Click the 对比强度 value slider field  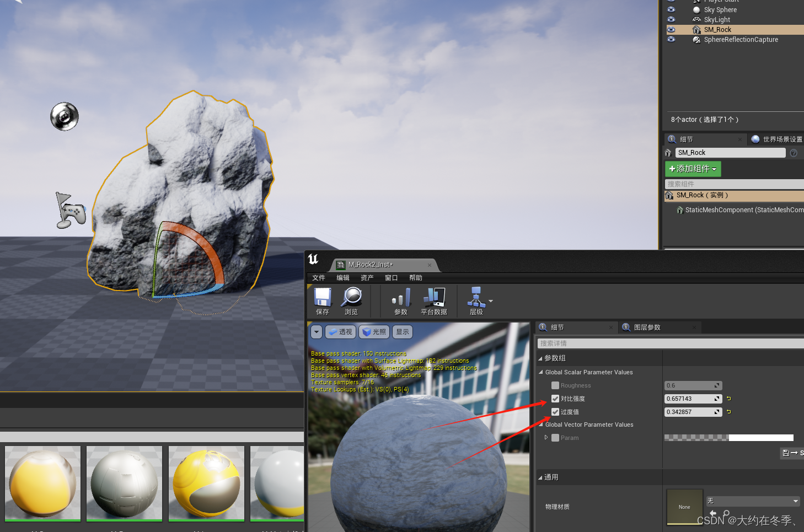coord(693,399)
